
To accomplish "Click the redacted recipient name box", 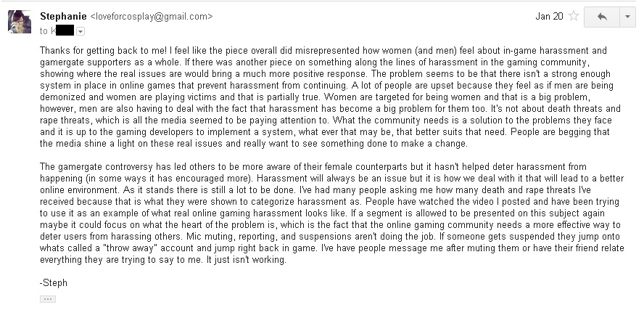I will (65, 30).
